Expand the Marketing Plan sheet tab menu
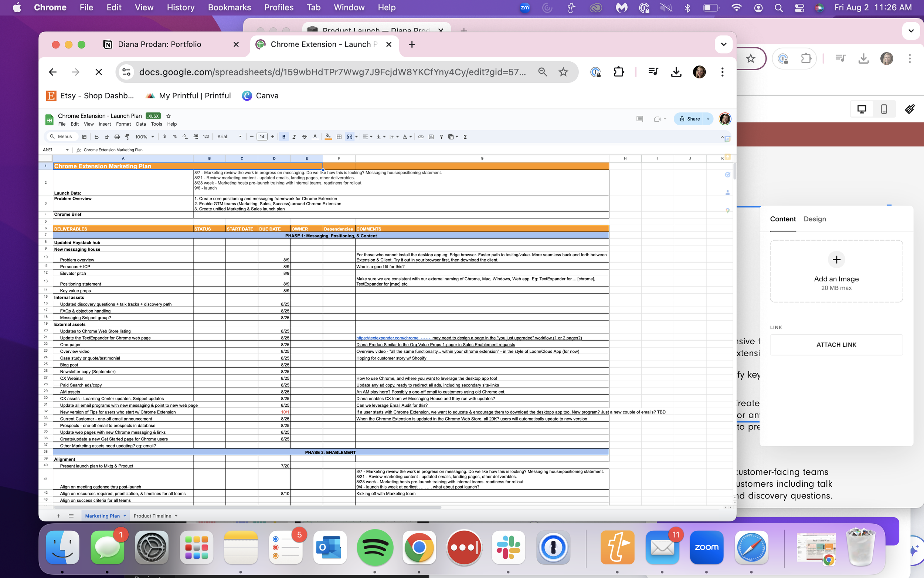The image size is (924, 578). coord(125,516)
